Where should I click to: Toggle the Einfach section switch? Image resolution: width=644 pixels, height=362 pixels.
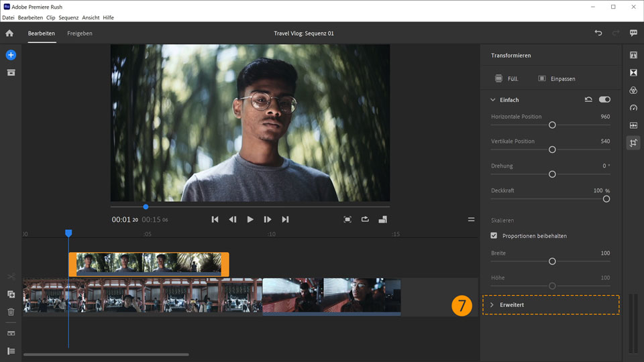[x=604, y=100]
